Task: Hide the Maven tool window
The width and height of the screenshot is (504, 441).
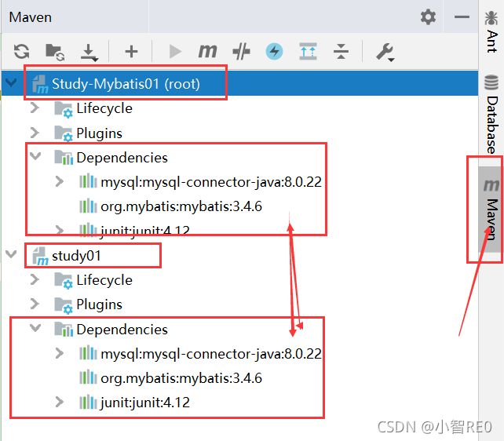Action: [x=462, y=16]
